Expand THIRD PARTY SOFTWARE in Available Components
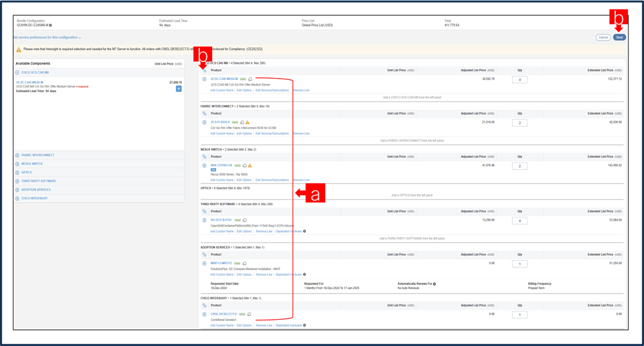Image resolution: width=644 pixels, height=346 pixels. [17, 181]
